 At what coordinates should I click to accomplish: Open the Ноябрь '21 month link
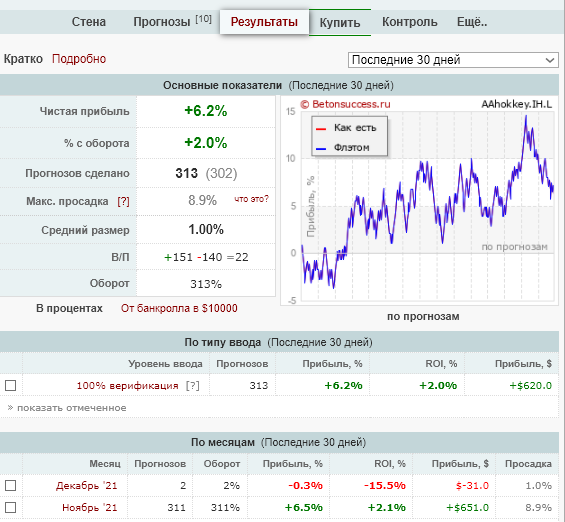pos(90,508)
